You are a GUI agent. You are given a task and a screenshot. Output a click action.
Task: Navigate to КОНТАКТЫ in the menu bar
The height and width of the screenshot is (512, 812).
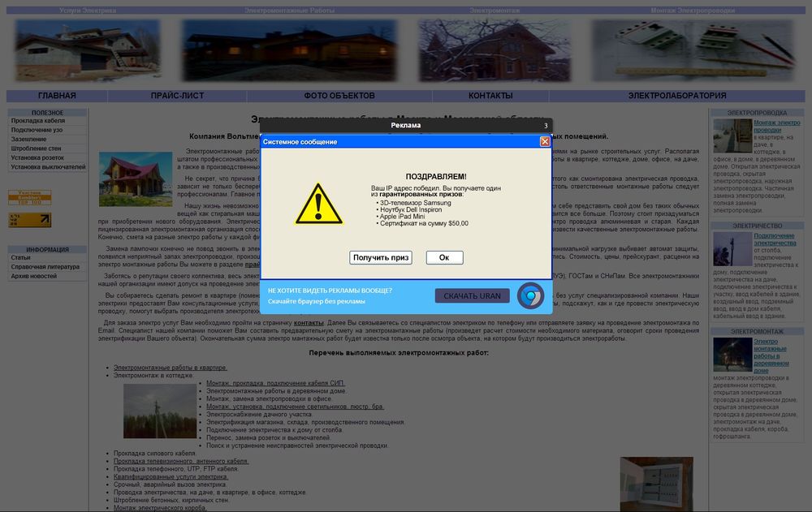(x=490, y=96)
